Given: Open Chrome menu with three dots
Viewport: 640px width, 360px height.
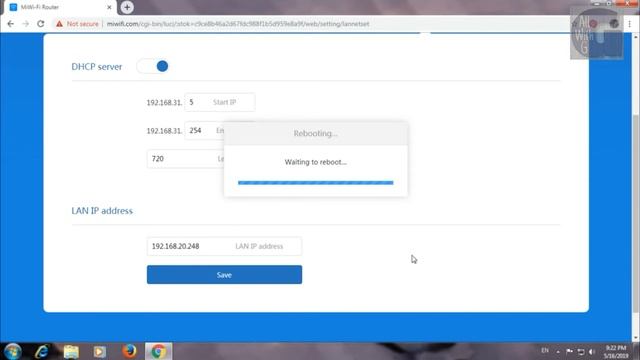Looking at the screenshot, I should point(630,24).
